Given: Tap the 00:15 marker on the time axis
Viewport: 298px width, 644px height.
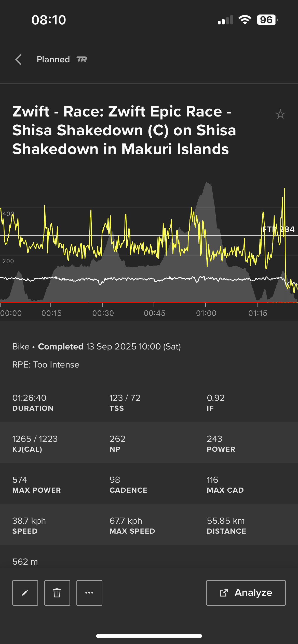Looking at the screenshot, I should (51, 313).
